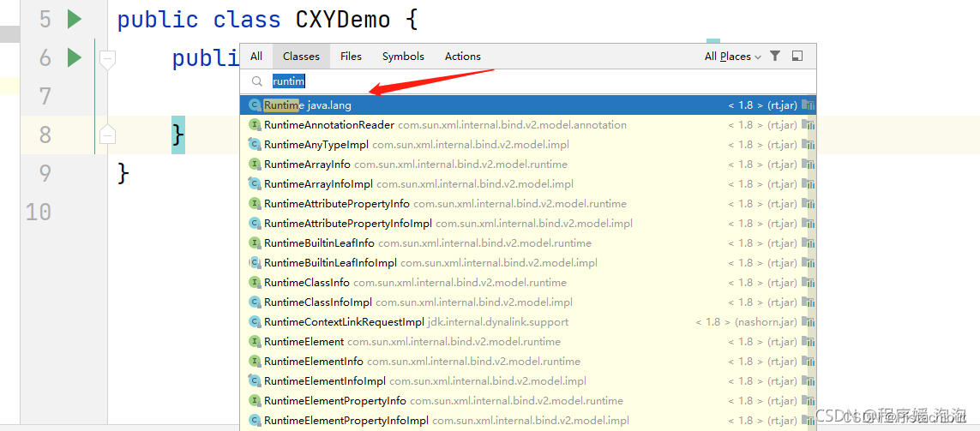Click line number 10 in gutter
Screen dimensions: 980x431
(x=39, y=212)
